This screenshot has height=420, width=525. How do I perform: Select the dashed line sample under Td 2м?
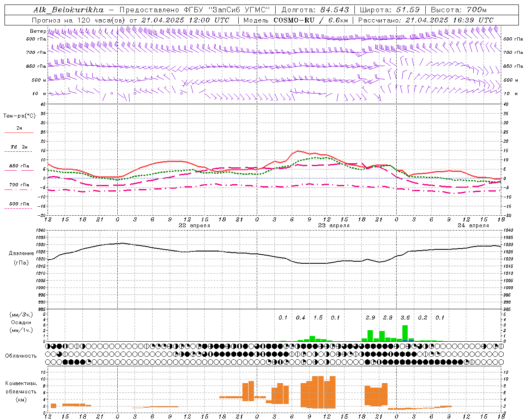(x=19, y=151)
